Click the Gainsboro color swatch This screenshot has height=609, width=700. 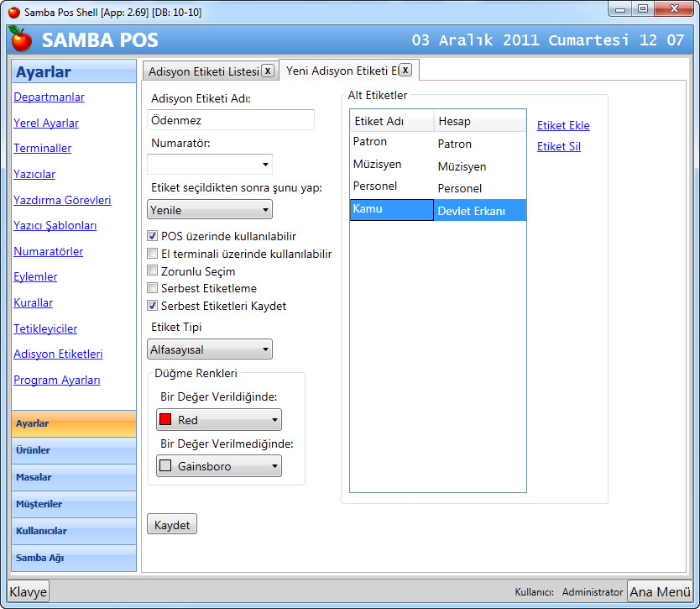pyautogui.click(x=165, y=465)
